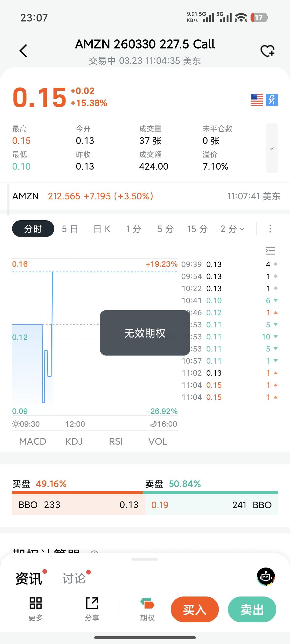Toggle the VOL indicator
The image size is (290, 644).
158,441
